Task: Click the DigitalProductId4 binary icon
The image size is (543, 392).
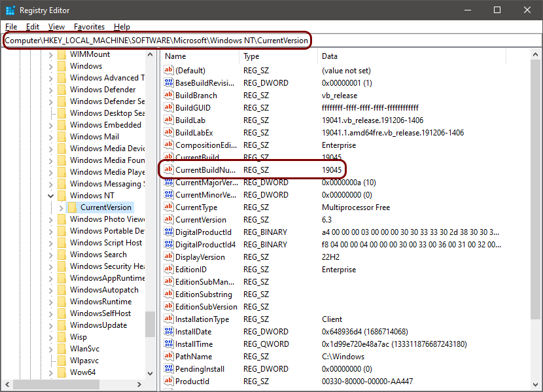Action: click(169, 244)
